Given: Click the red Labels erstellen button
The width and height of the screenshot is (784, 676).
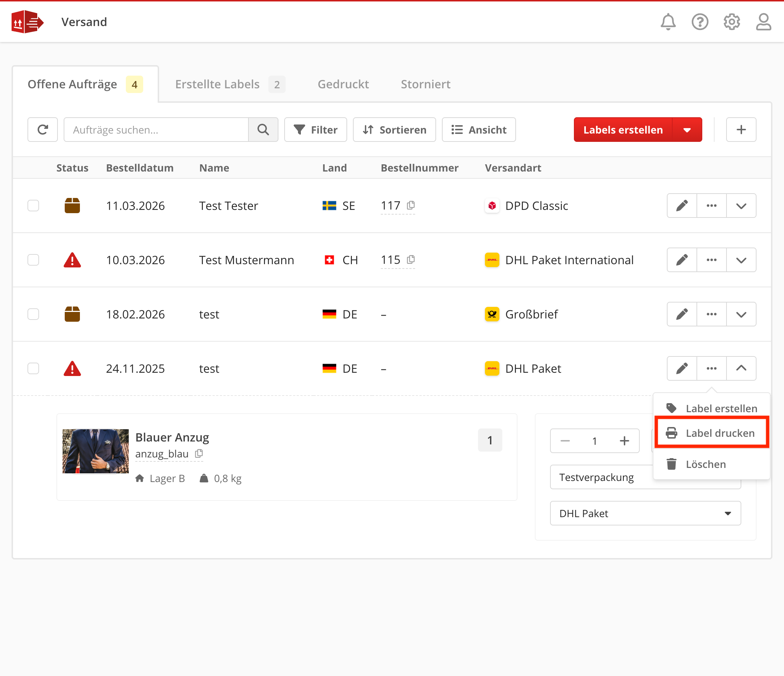Looking at the screenshot, I should [623, 130].
